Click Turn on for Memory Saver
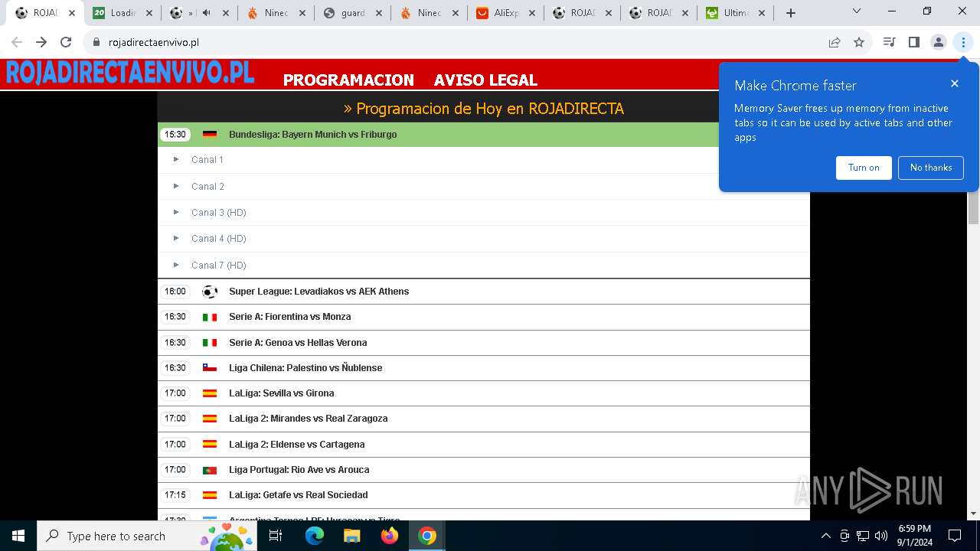 click(864, 168)
